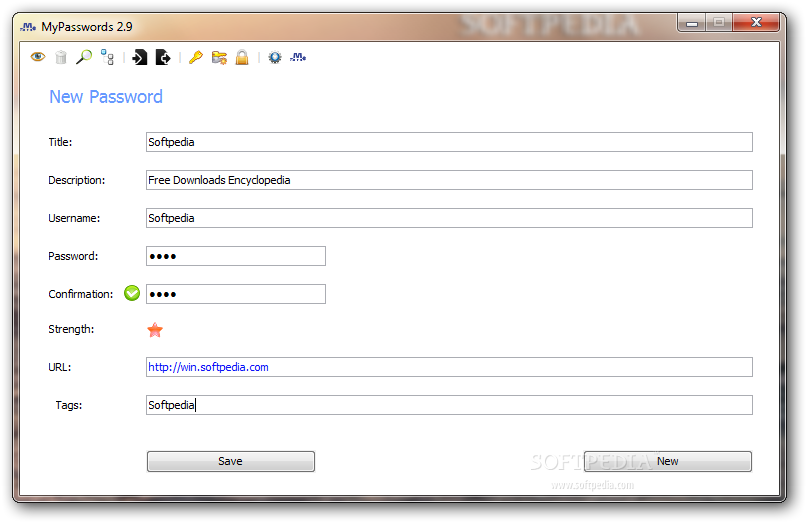807x523 pixels.
Task: Click the trash can delete icon
Action: [61, 57]
